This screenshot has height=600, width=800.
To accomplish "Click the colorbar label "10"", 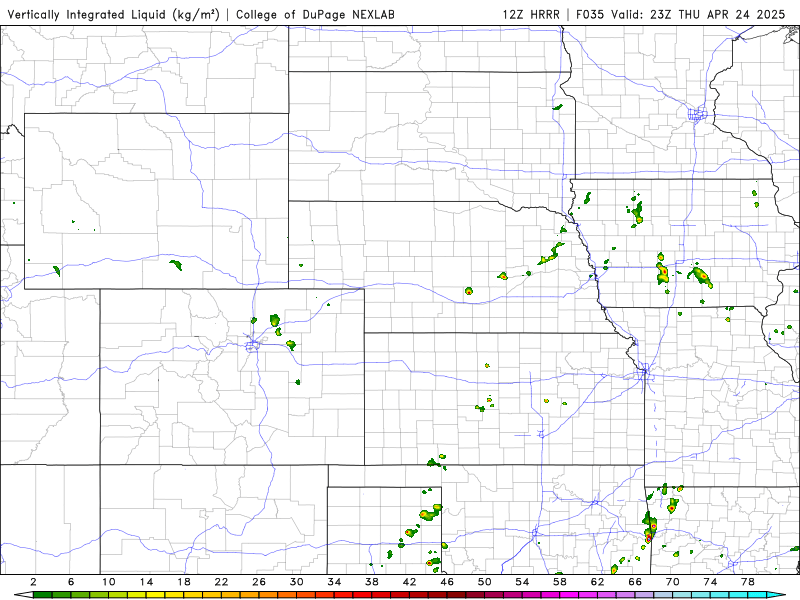I will tap(109, 582).
